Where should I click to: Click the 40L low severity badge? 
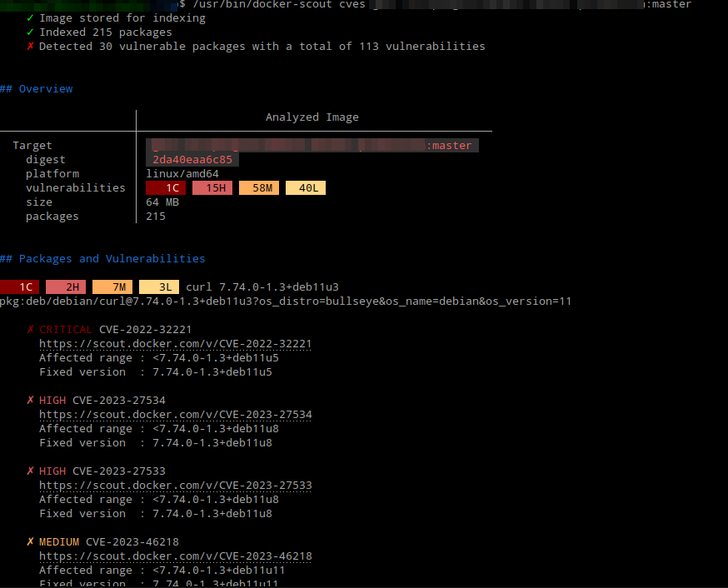coord(305,187)
